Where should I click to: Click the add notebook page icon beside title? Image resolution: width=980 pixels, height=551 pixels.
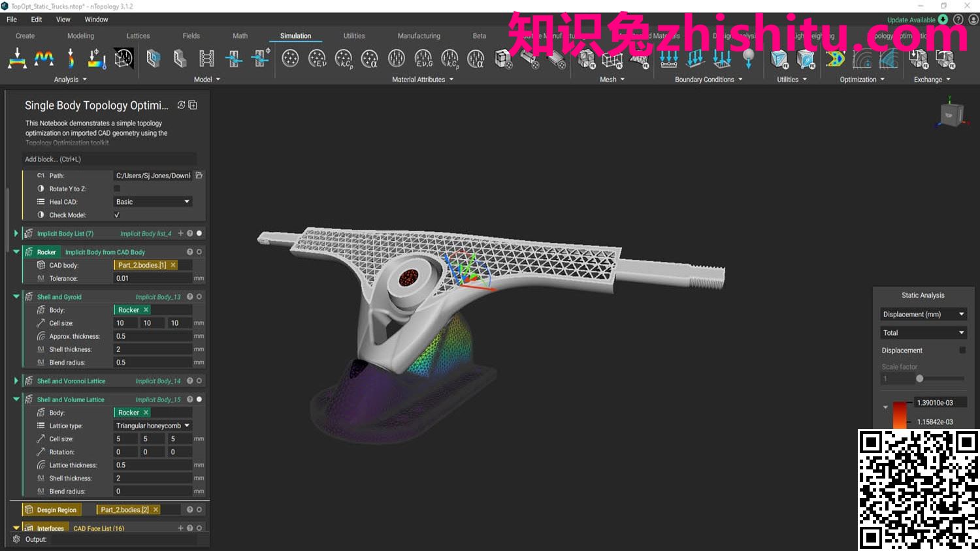(193, 104)
